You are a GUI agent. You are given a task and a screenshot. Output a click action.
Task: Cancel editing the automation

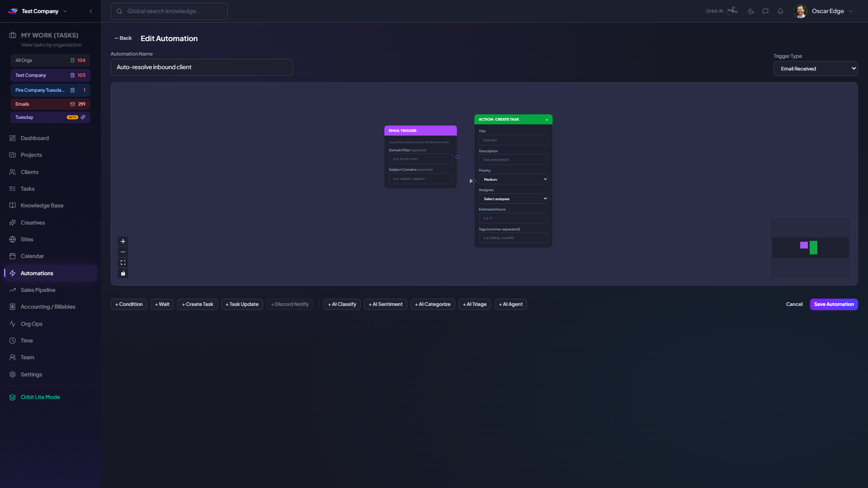794,305
